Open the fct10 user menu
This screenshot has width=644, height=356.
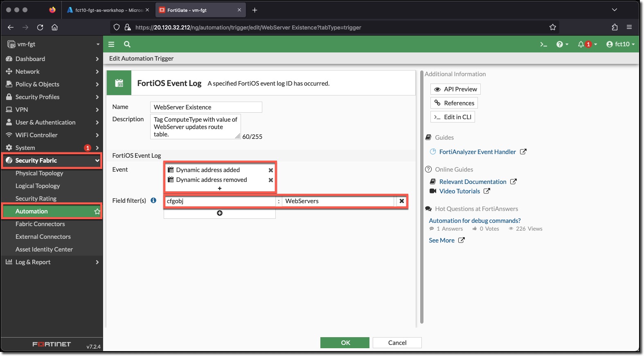coord(620,44)
